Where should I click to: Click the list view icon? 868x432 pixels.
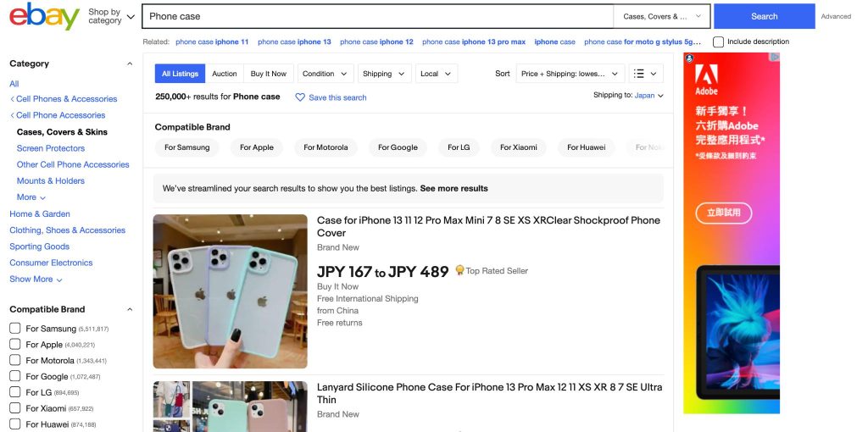[x=639, y=74]
